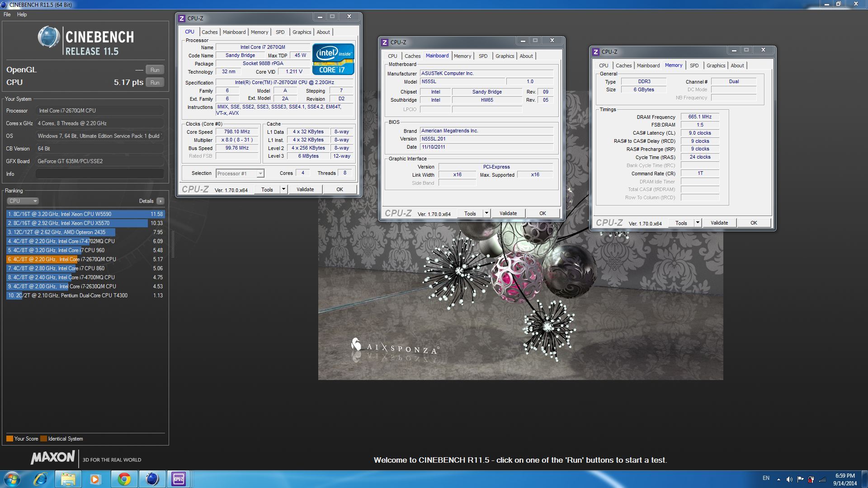Open Action Center flag tray icon
Screen dimensions: 868x488
(800, 479)
